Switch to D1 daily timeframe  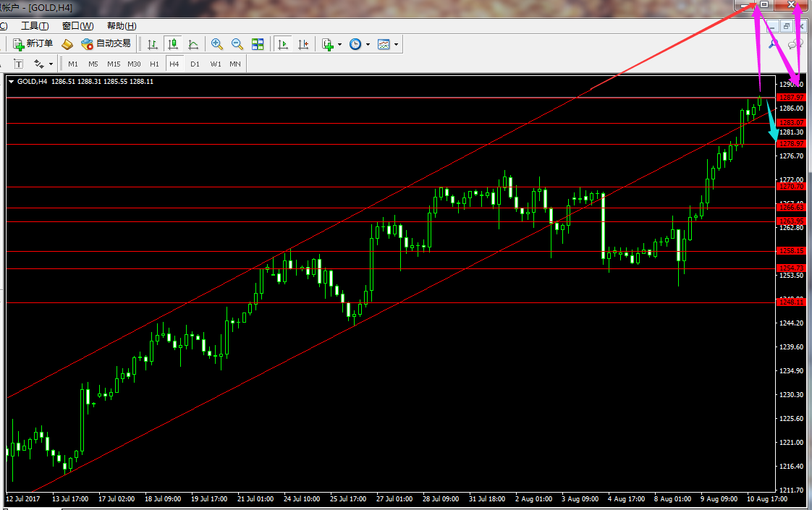(195, 64)
